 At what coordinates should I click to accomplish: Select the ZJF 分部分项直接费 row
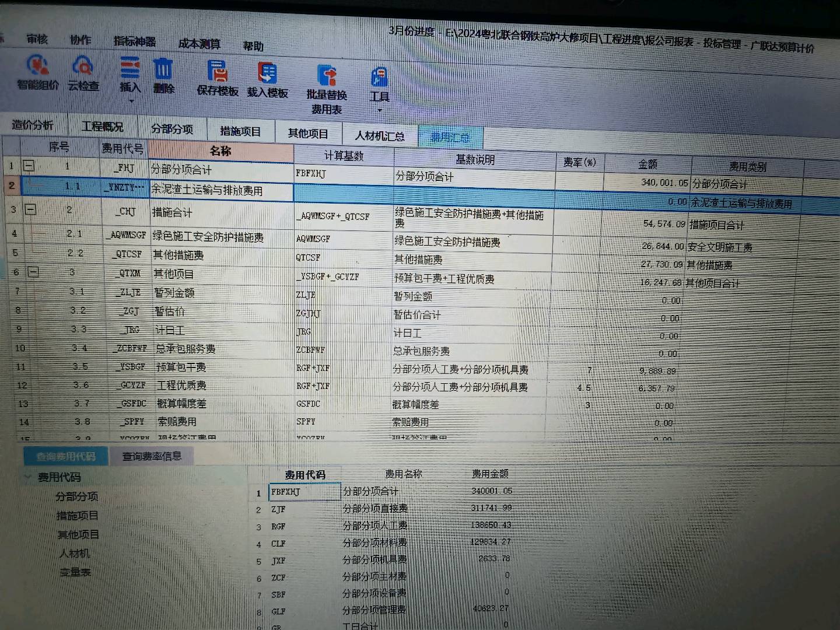click(385, 509)
